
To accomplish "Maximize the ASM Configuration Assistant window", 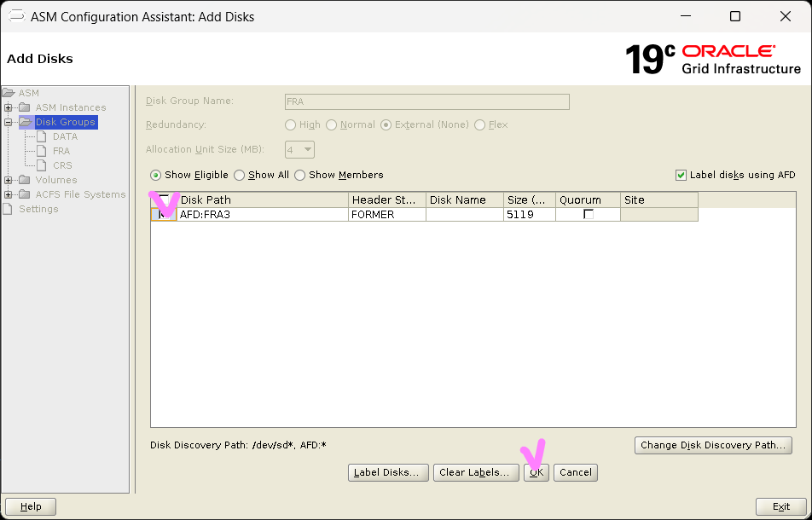I will (735, 16).
